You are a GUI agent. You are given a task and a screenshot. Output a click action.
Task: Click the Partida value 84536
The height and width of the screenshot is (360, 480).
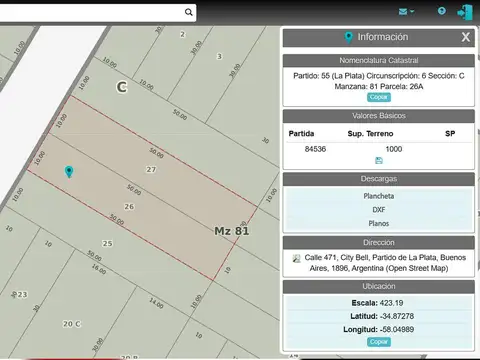(315, 149)
